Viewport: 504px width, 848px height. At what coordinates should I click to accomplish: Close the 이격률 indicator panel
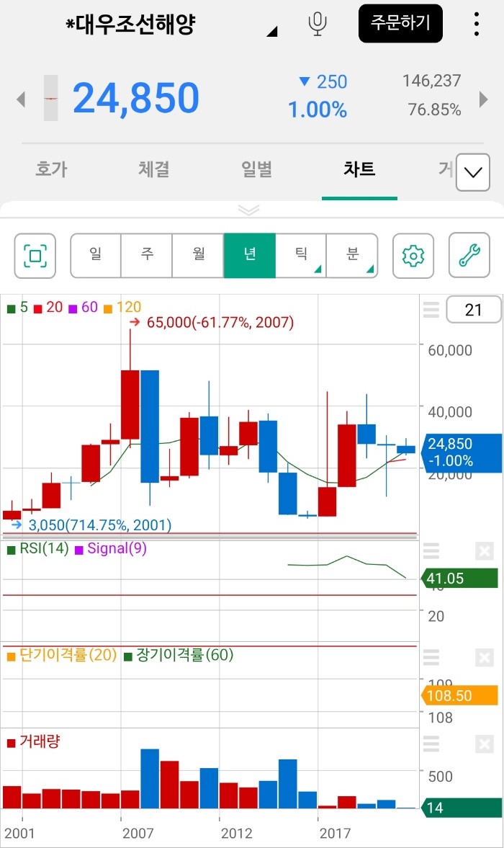[x=485, y=658]
